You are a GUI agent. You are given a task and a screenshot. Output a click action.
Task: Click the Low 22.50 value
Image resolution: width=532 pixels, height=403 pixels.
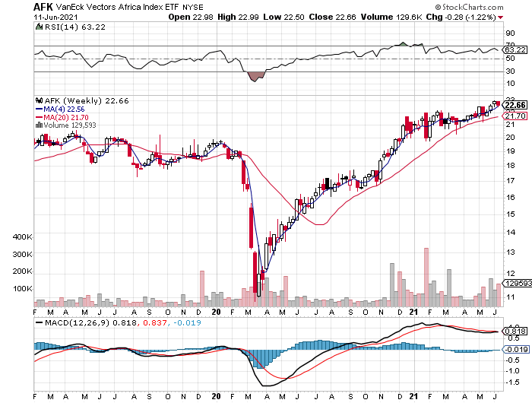[284, 17]
